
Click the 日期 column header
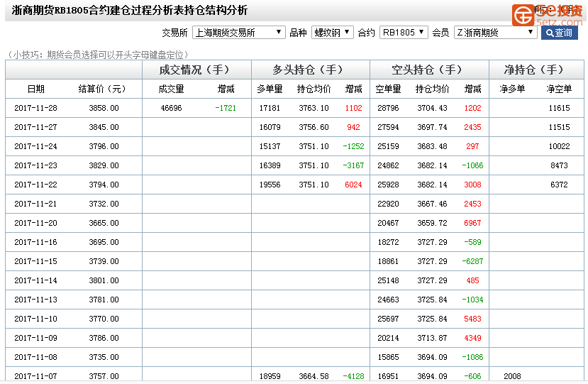point(36,89)
